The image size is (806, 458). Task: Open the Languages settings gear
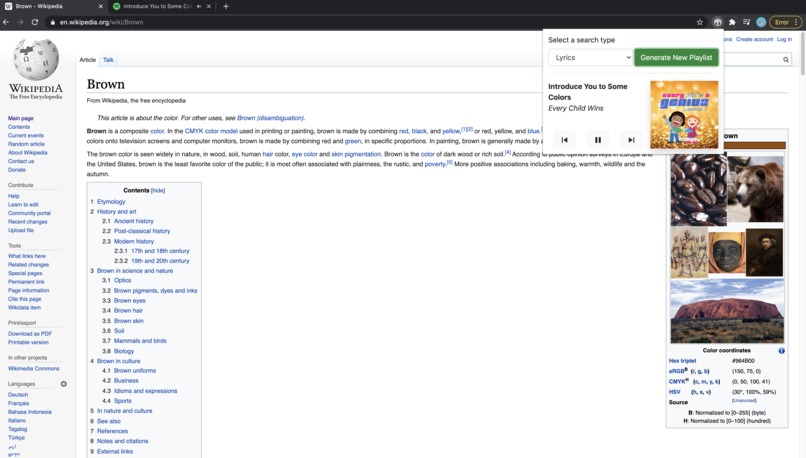(x=64, y=383)
